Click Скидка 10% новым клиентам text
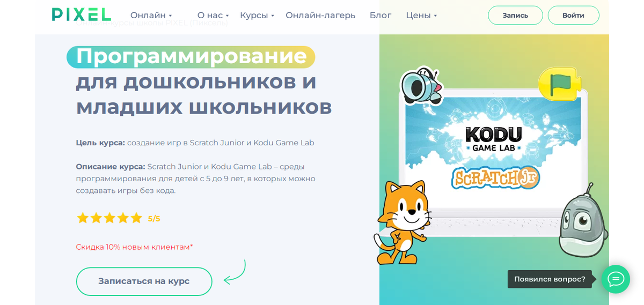 pyautogui.click(x=134, y=247)
